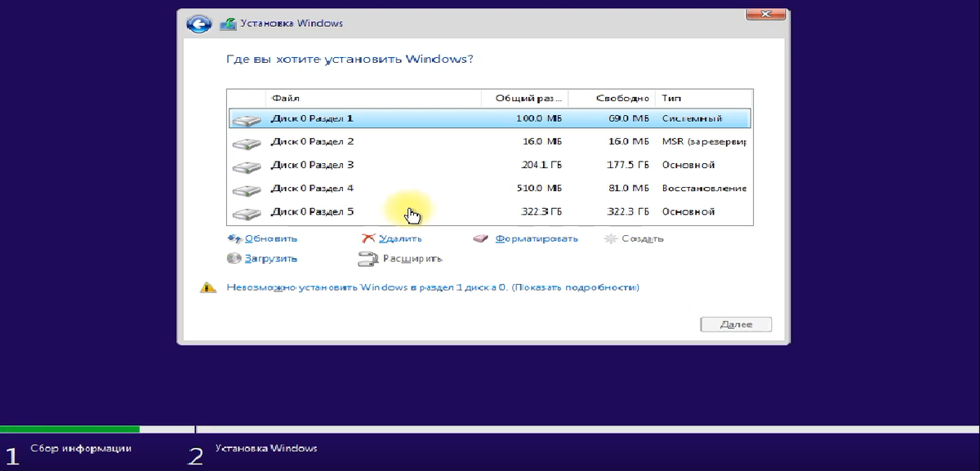980x471 pixels.
Task: Click the Установка Windows step label at bottom
Action: coord(266,449)
